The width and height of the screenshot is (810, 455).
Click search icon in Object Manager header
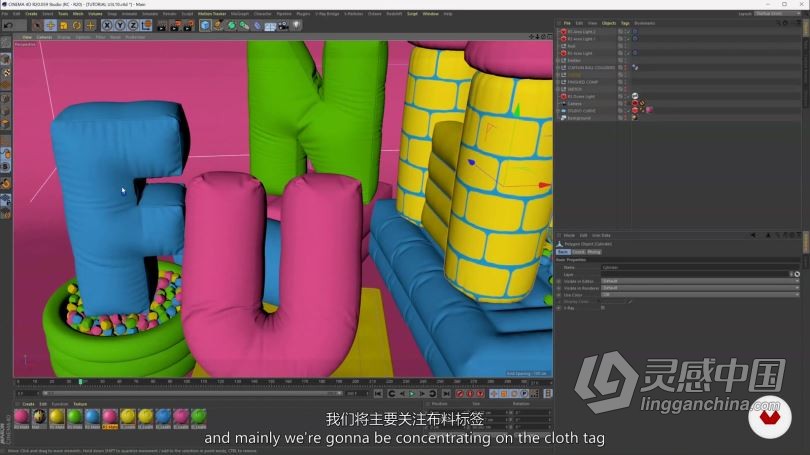pos(778,23)
